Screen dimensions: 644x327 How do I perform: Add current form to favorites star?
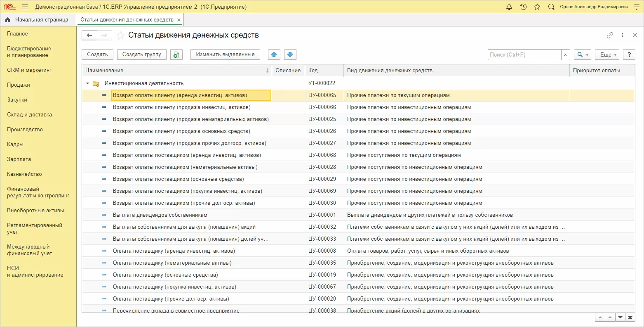coord(121,36)
